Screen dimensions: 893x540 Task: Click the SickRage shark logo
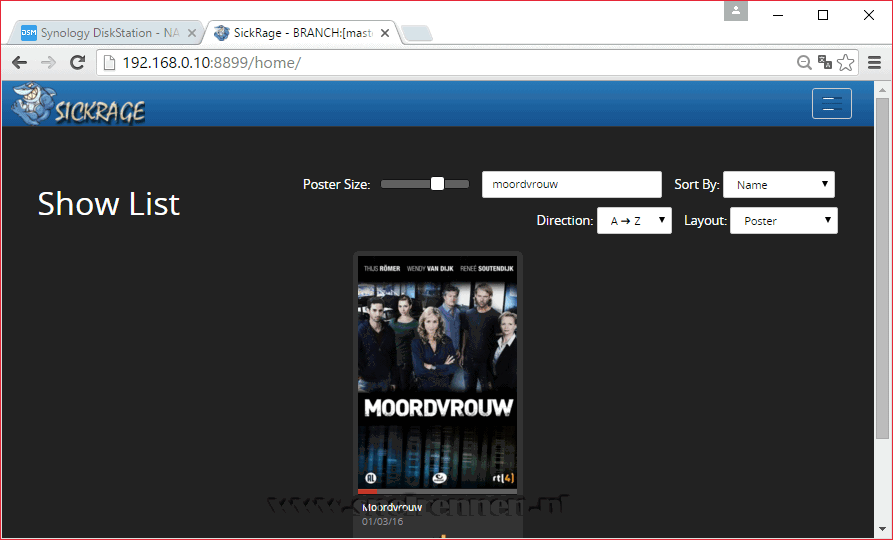(78, 104)
